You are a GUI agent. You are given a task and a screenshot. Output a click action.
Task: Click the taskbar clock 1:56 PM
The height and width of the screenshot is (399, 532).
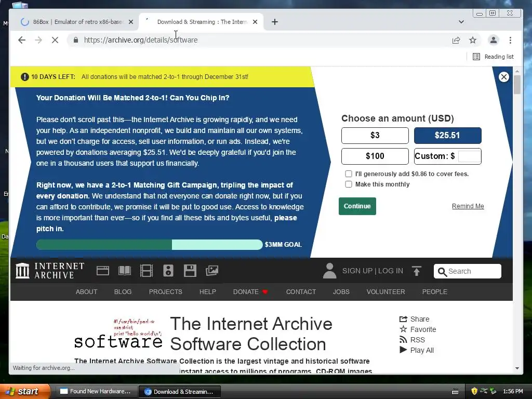[513, 391]
